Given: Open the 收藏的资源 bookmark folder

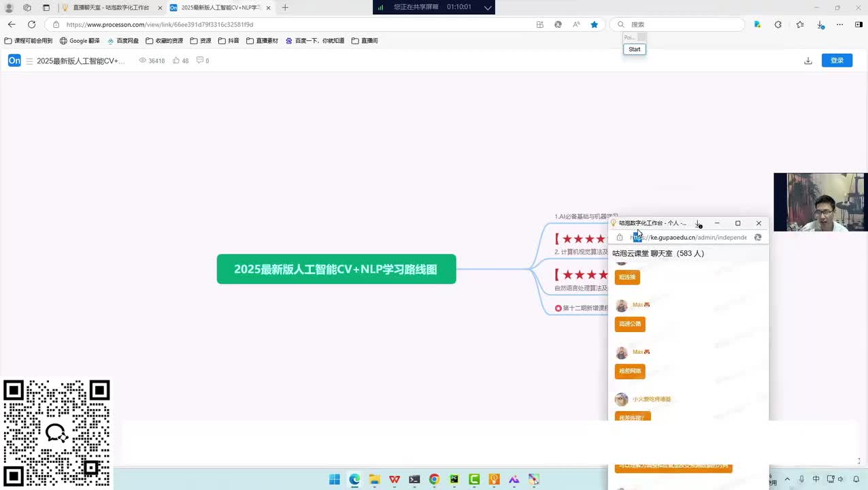Looking at the screenshot, I should point(165,41).
